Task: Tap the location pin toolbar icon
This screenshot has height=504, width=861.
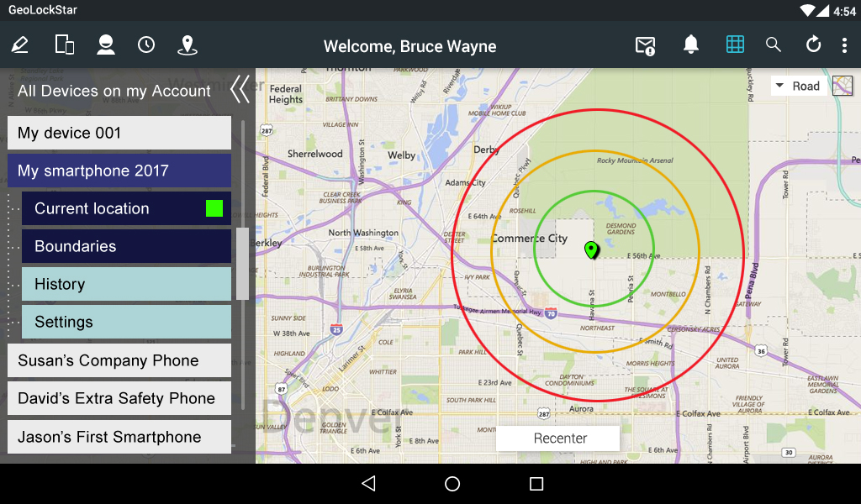Action: pyautogui.click(x=188, y=45)
